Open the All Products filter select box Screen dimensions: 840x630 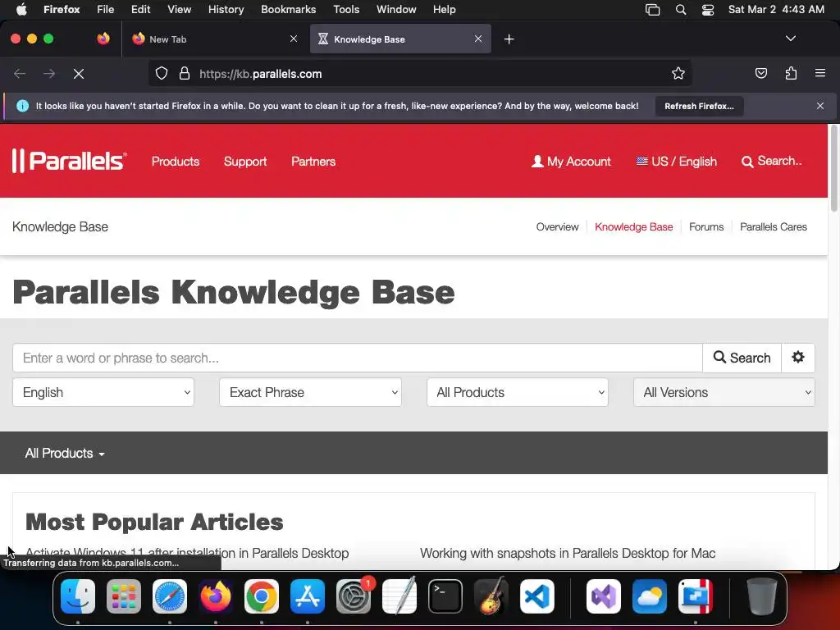518,392
